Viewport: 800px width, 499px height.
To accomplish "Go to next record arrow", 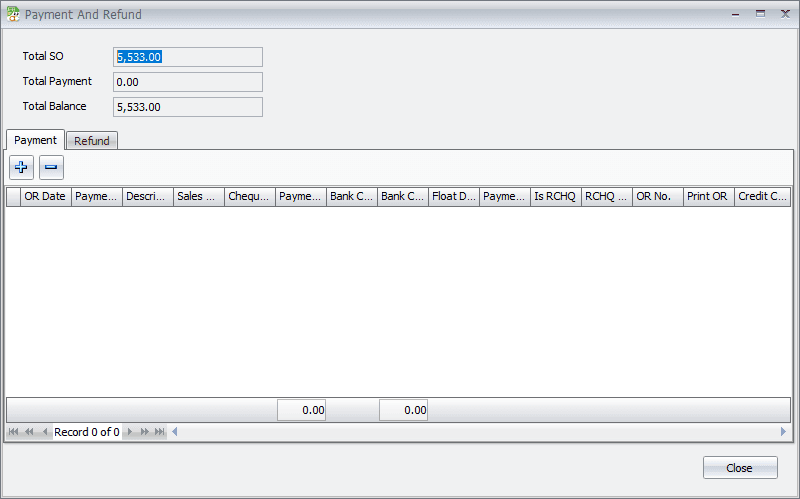I will coord(129,432).
